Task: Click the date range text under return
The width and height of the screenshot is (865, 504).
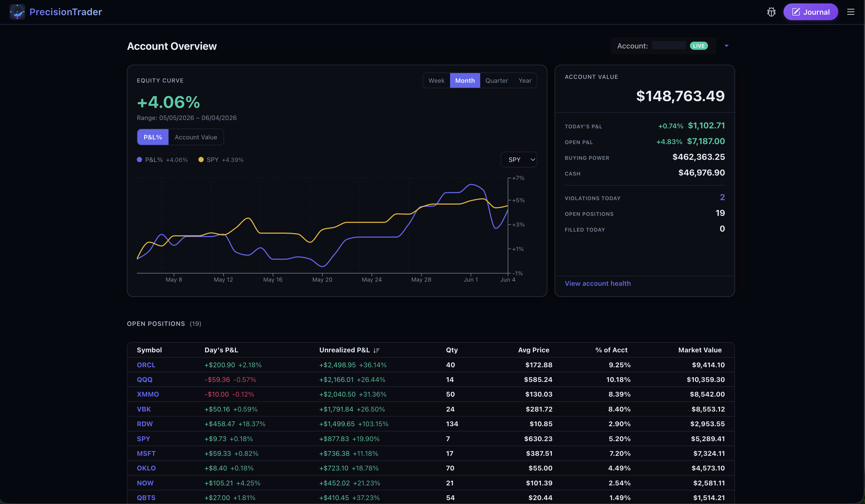Action: click(x=187, y=118)
